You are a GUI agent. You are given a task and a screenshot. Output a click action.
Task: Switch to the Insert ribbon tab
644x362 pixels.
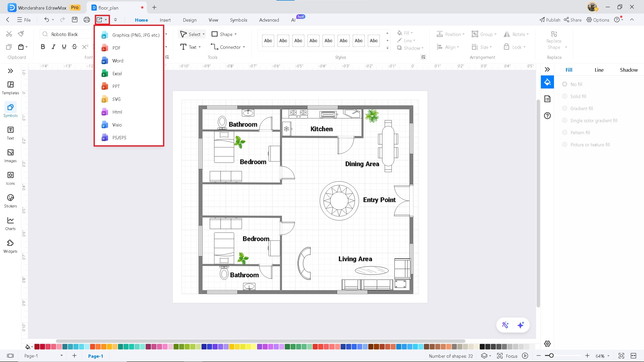click(165, 20)
